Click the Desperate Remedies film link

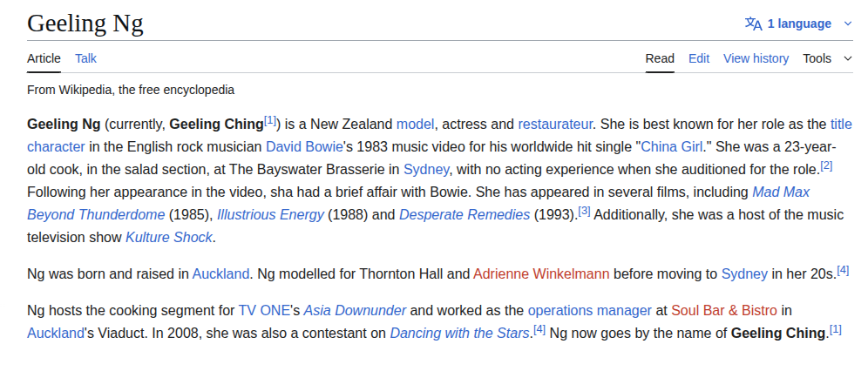464,213
